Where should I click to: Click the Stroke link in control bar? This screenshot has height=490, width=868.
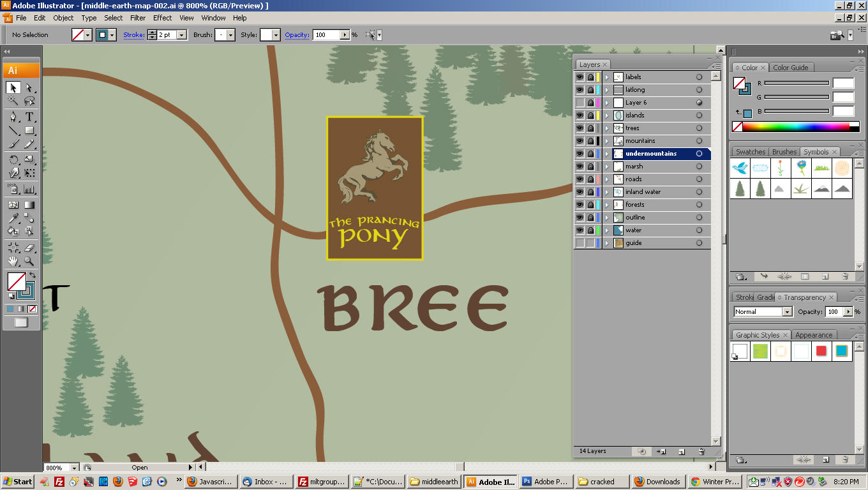pyautogui.click(x=134, y=35)
